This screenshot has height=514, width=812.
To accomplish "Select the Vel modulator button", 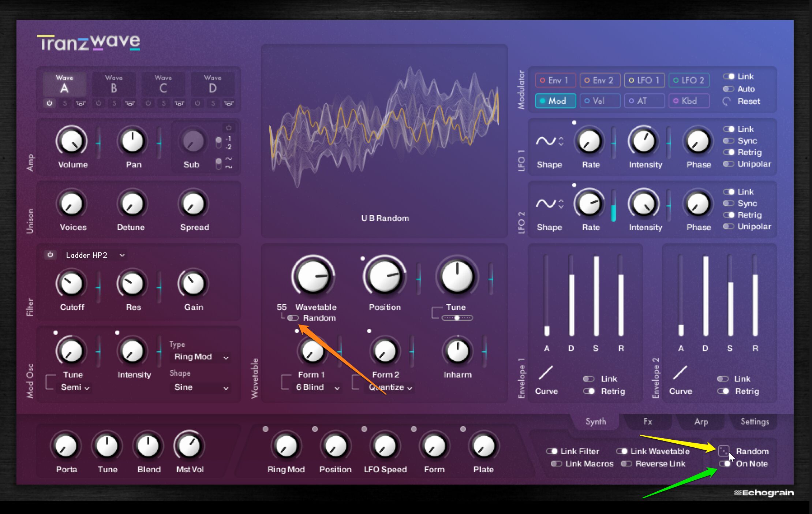I will [x=600, y=101].
